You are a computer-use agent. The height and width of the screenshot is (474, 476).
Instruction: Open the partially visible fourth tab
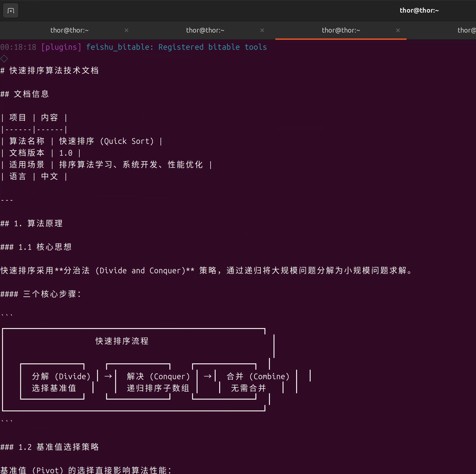466,30
